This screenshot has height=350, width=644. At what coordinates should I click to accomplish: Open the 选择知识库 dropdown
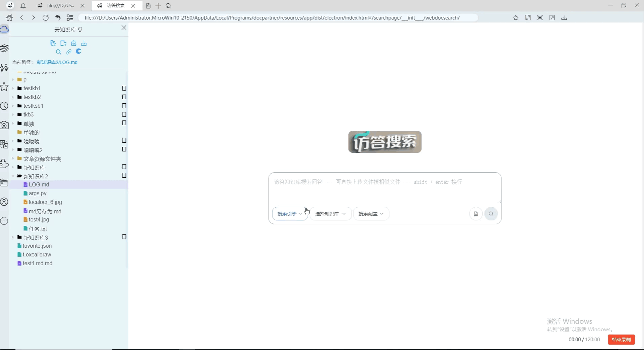point(330,214)
